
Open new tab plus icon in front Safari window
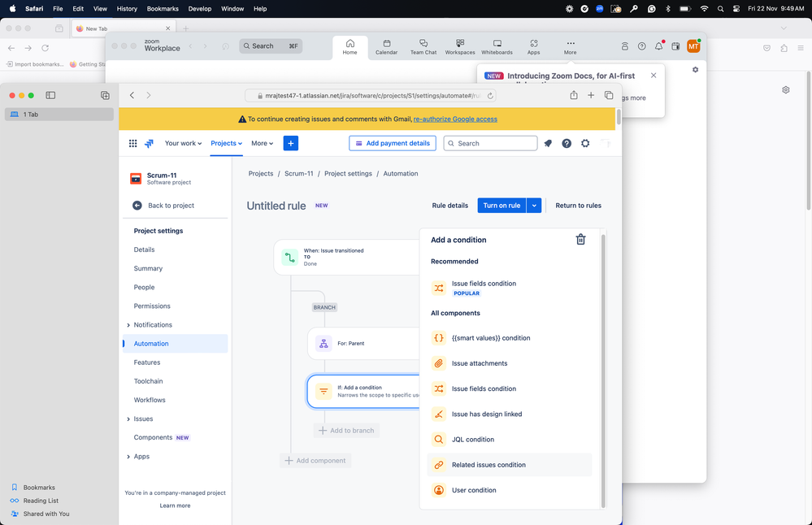[591, 95]
